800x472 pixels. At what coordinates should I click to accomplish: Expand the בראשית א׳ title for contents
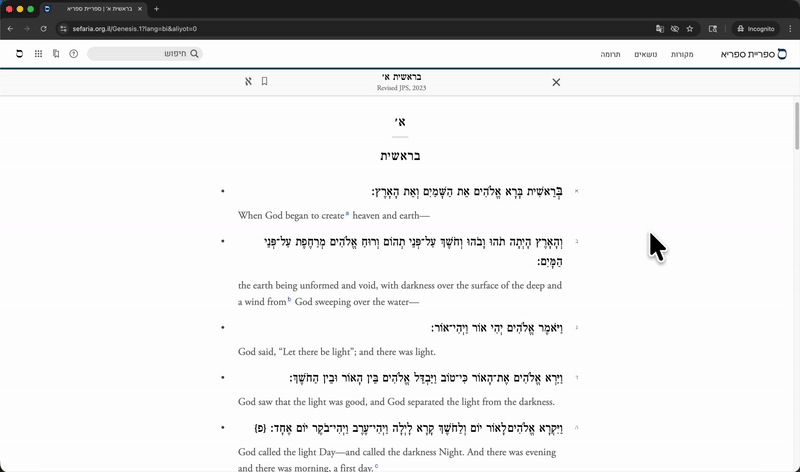click(402, 77)
